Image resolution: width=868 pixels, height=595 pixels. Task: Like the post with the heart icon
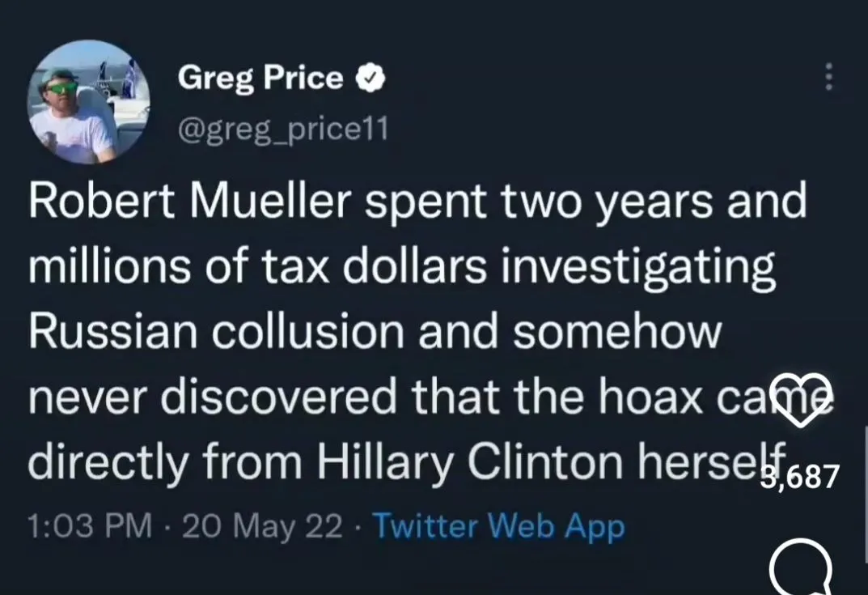point(800,397)
